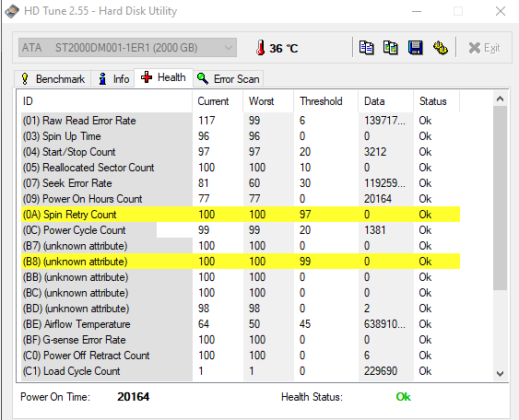The height and width of the screenshot is (420, 519).
Task: Click the Current value 117 cell
Action: [206, 121]
